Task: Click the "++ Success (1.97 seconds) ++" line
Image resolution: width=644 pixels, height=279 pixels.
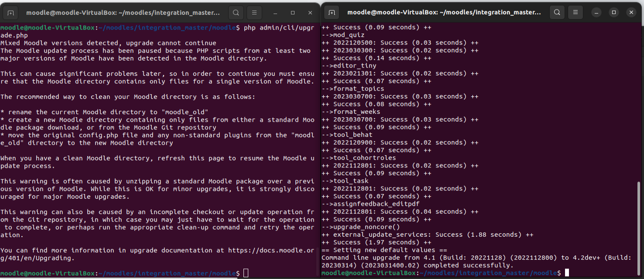Action: (377, 242)
